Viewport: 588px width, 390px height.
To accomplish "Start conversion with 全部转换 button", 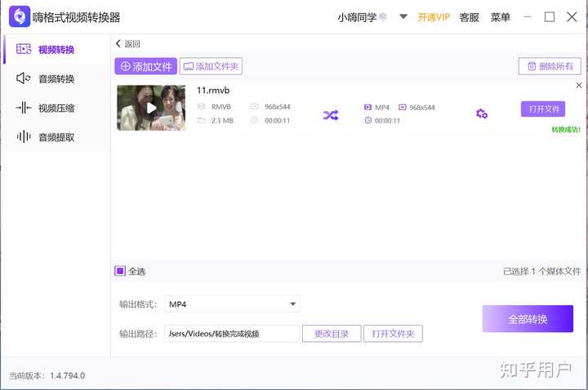I will pyautogui.click(x=528, y=319).
